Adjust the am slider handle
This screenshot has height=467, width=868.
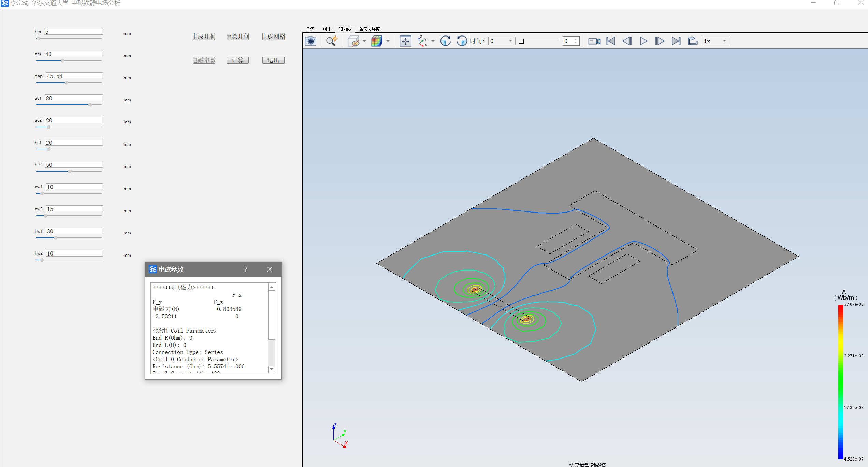pyautogui.click(x=62, y=60)
